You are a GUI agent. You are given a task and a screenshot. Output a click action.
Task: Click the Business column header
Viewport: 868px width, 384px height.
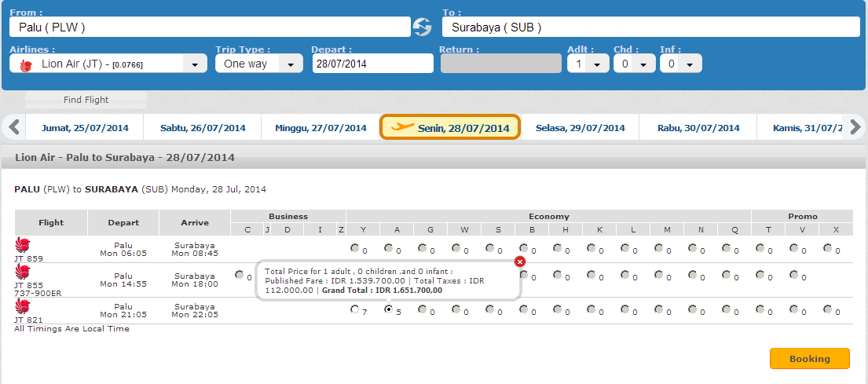(x=288, y=217)
